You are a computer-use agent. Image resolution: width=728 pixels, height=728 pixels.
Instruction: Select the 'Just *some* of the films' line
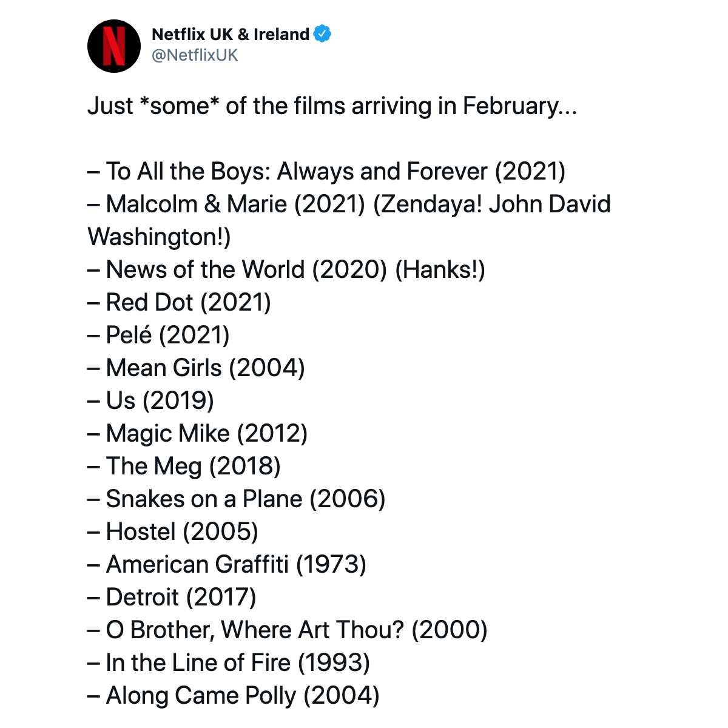[x=332, y=106]
